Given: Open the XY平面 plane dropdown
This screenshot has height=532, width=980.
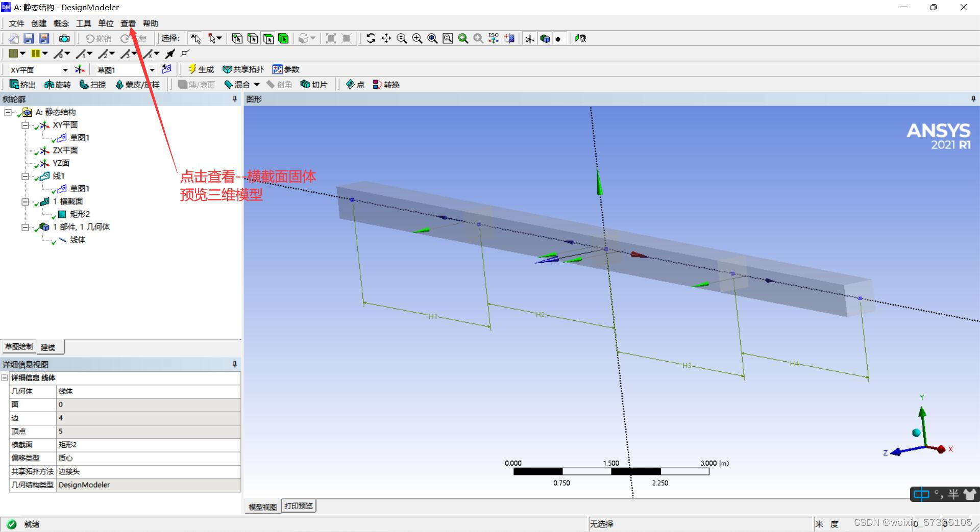Looking at the screenshot, I should pyautogui.click(x=65, y=70).
